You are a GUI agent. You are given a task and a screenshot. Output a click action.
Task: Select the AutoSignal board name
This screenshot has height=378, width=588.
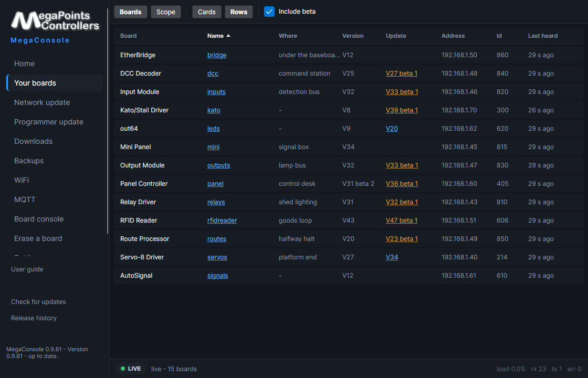136,276
